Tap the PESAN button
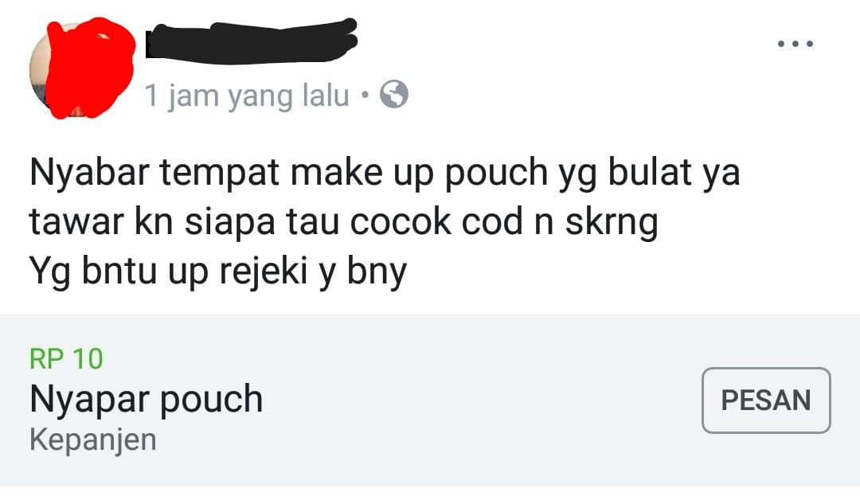This screenshot has width=860, height=504. pos(766,400)
